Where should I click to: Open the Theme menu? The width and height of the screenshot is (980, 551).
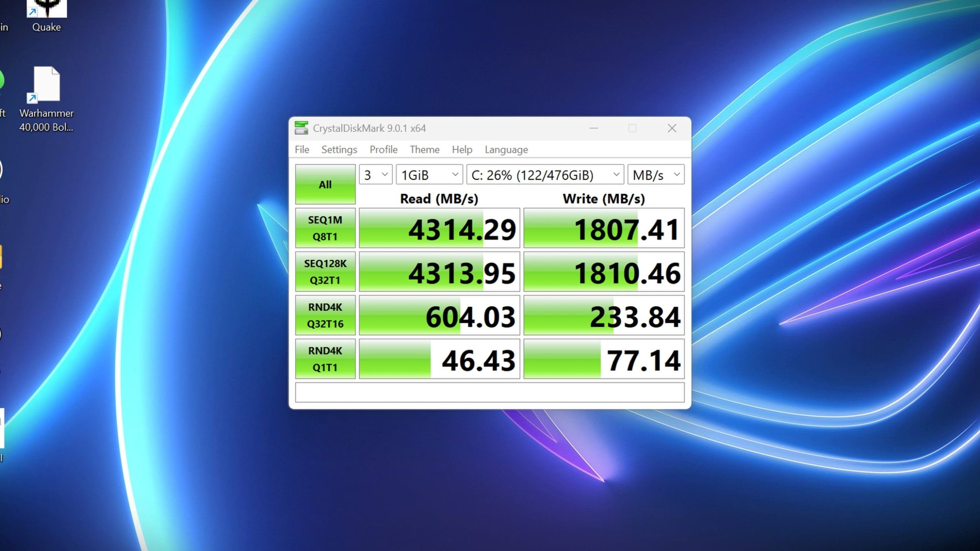point(425,150)
